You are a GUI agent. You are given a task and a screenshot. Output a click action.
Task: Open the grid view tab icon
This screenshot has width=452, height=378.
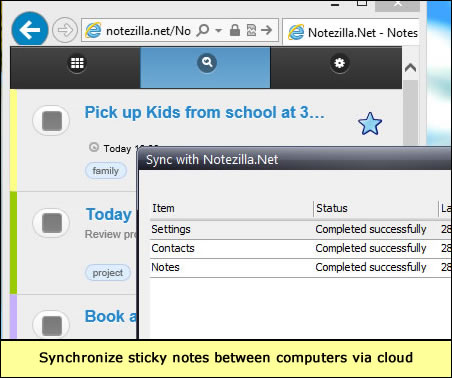[x=77, y=63]
